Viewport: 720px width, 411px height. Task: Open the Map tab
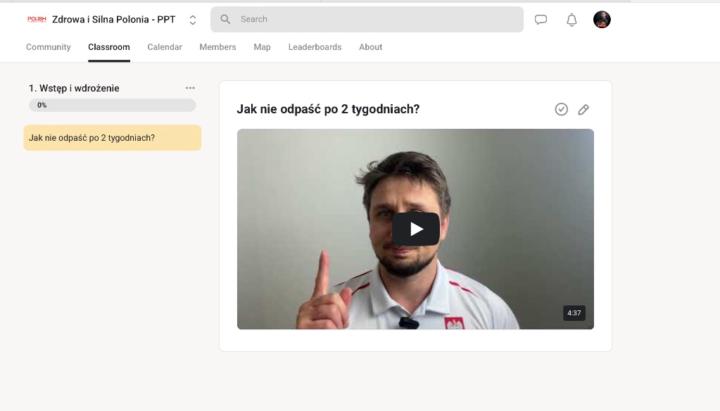(262, 47)
